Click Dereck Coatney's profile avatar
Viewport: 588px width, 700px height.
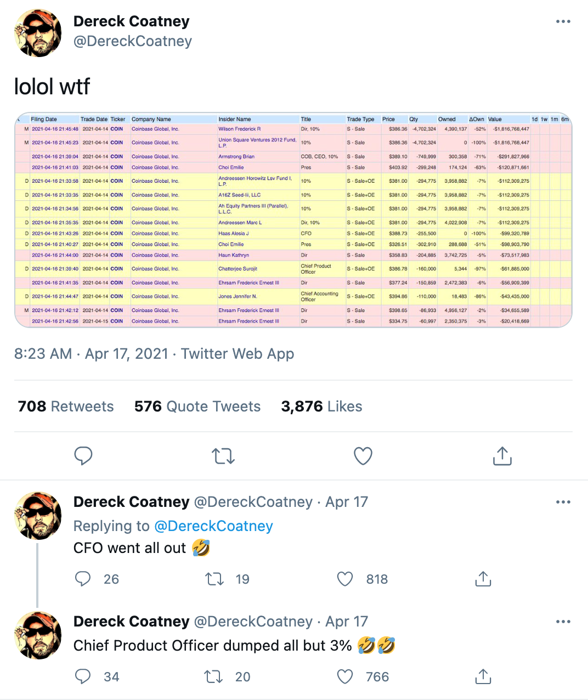tap(37, 33)
